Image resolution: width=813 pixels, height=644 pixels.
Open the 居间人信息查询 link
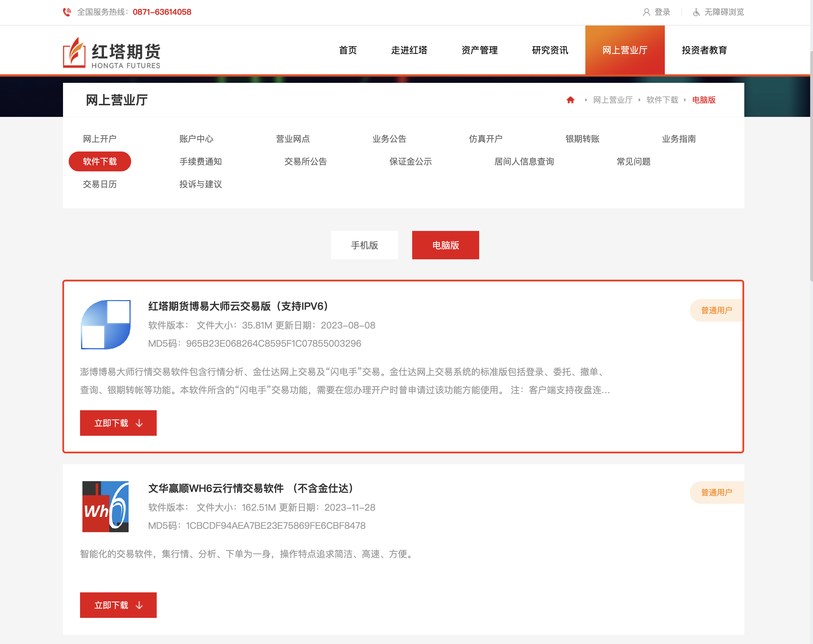524,162
